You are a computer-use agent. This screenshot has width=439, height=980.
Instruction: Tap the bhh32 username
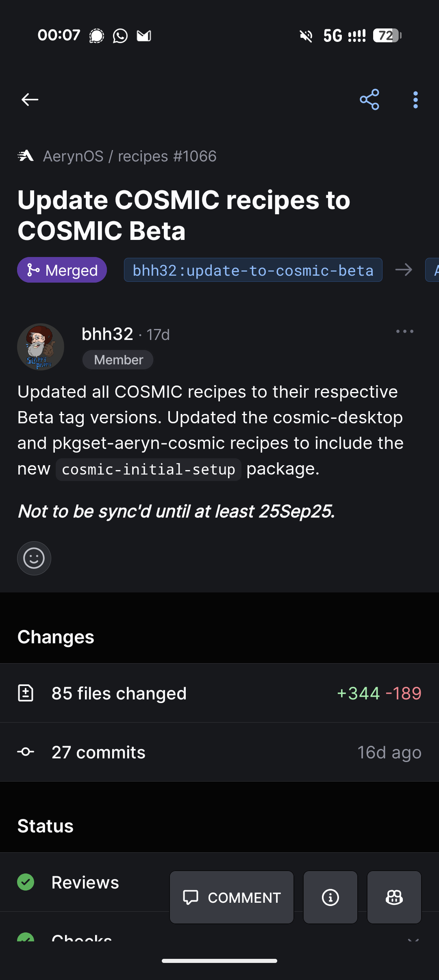(x=107, y=334)
